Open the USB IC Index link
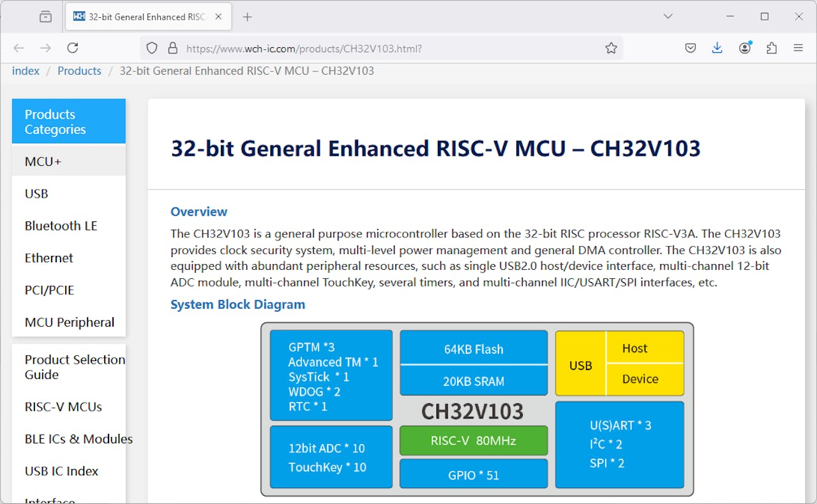817x504 pixels. 61,471
